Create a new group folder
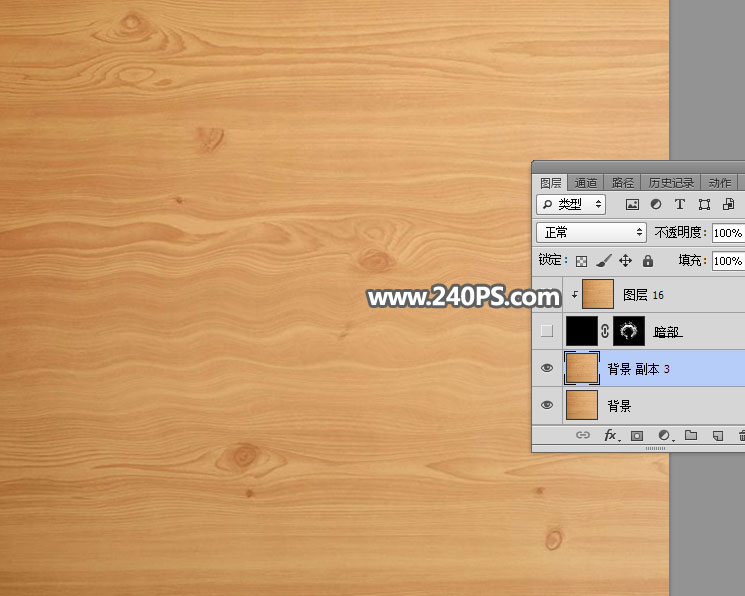Image resolution: width=745 pixels, height=596 pixels. [x=691, y=435]
